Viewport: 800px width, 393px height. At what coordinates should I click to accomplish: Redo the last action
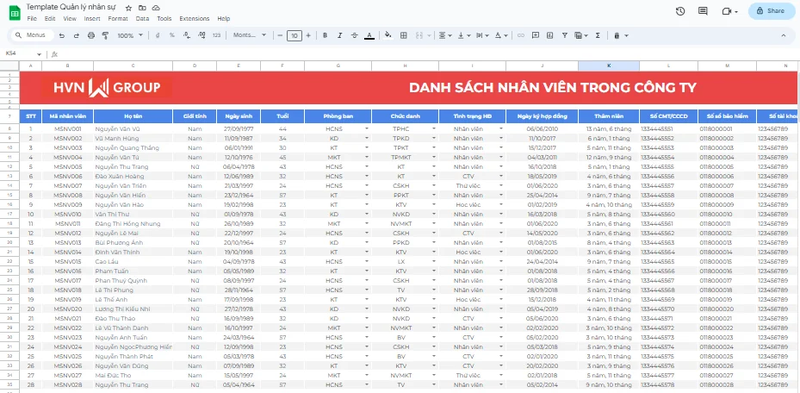[77, 36]
